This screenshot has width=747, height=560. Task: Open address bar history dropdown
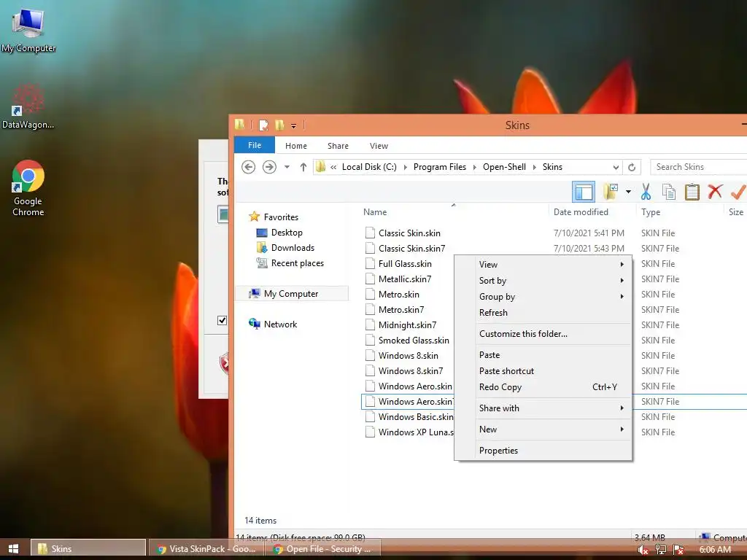(616, 167)
